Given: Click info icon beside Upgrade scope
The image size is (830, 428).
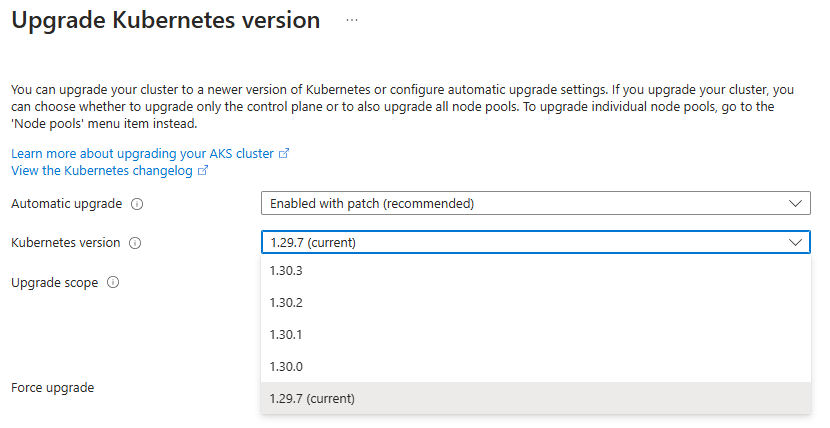Looking at the screenshot, I should click(x=113, y=283).
